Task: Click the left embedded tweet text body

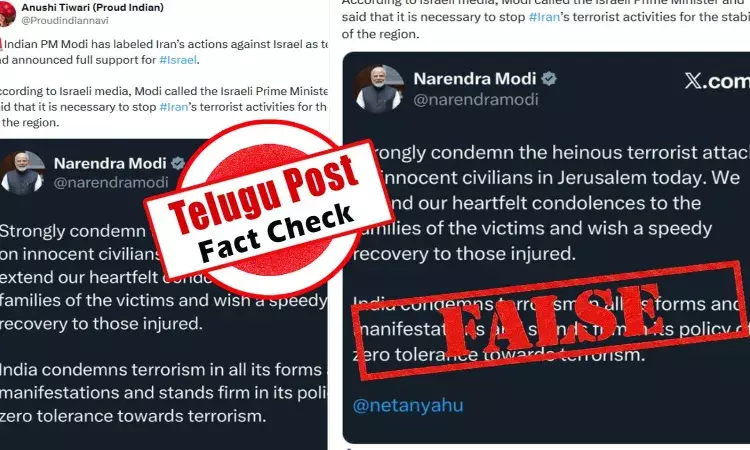Action: click(x=164, y=323)
